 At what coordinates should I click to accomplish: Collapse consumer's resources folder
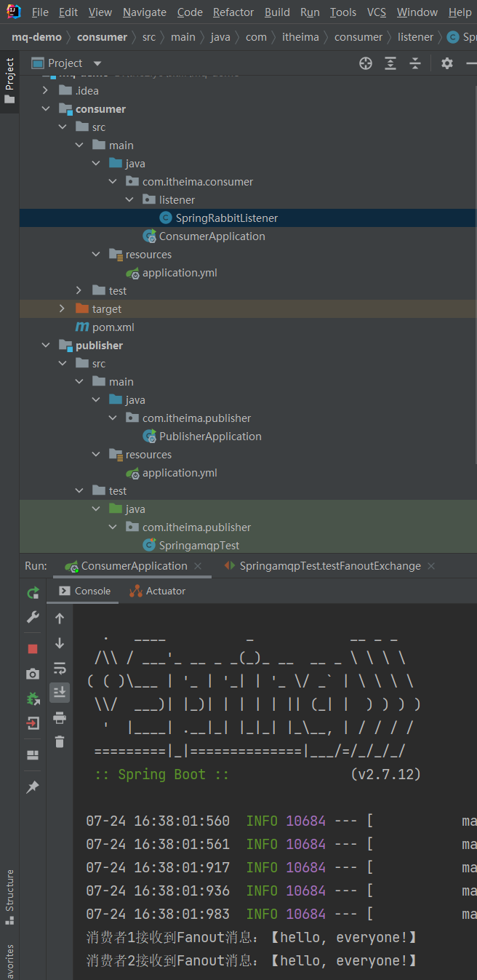(x=96, y=255)
